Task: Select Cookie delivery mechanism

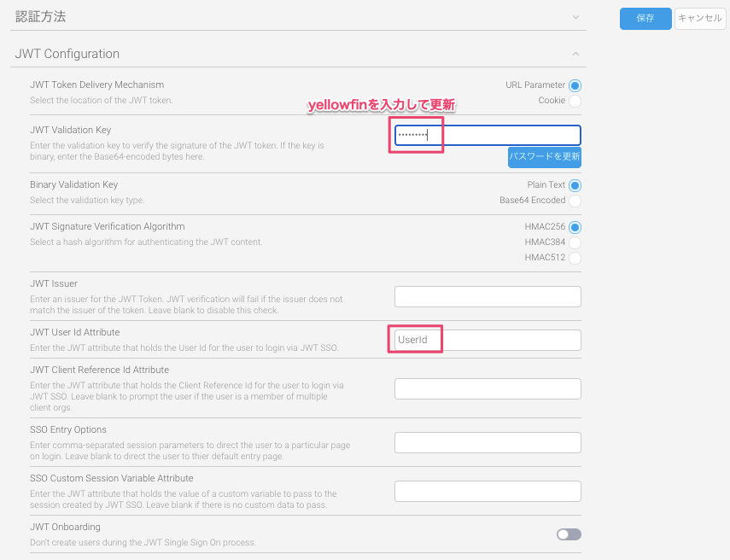Action: (575, 101)
